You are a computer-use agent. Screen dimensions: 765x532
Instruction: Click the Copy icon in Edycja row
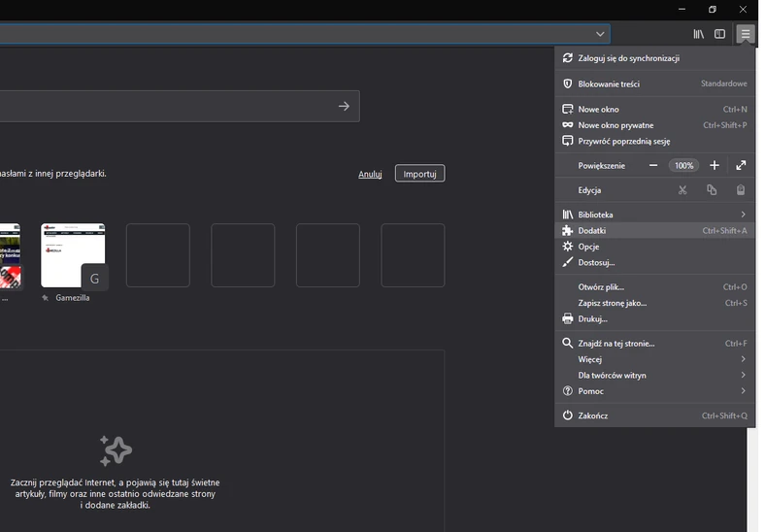(x=712, y=190)
